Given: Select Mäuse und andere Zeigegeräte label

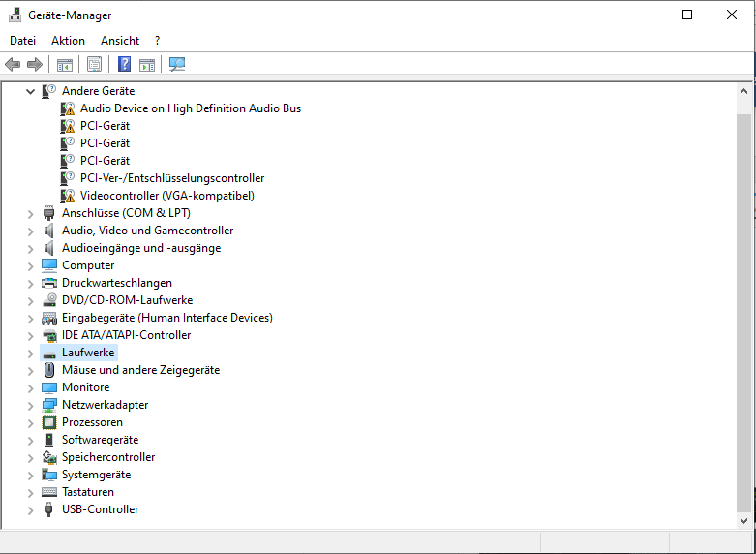Looking at the screenshot, I should click(140, 370).
